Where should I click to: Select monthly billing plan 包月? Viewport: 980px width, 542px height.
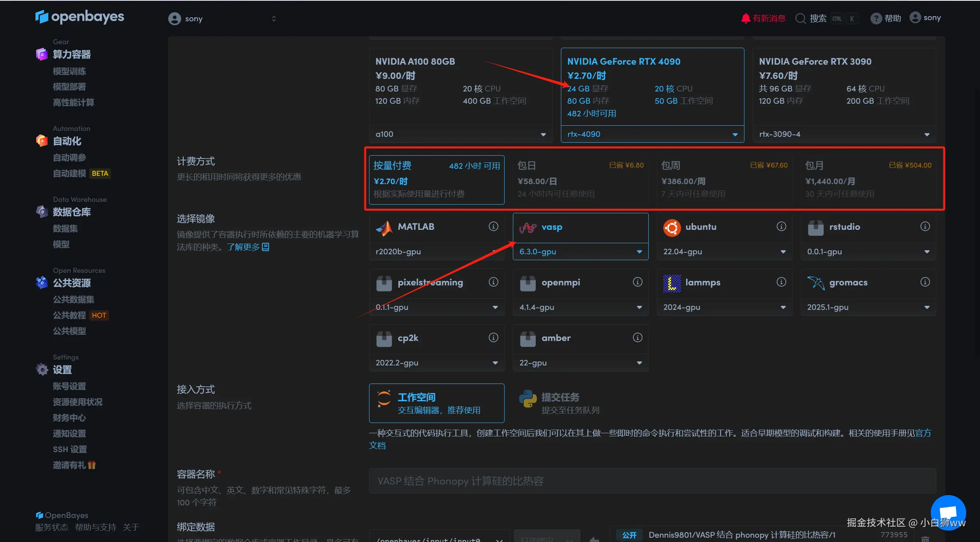868,180
